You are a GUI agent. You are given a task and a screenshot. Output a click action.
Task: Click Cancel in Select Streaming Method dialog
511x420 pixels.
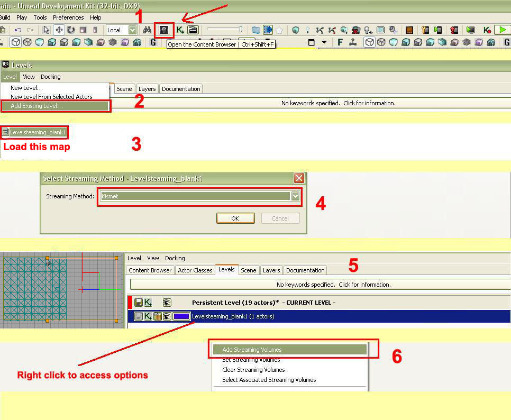coord(280,218)
